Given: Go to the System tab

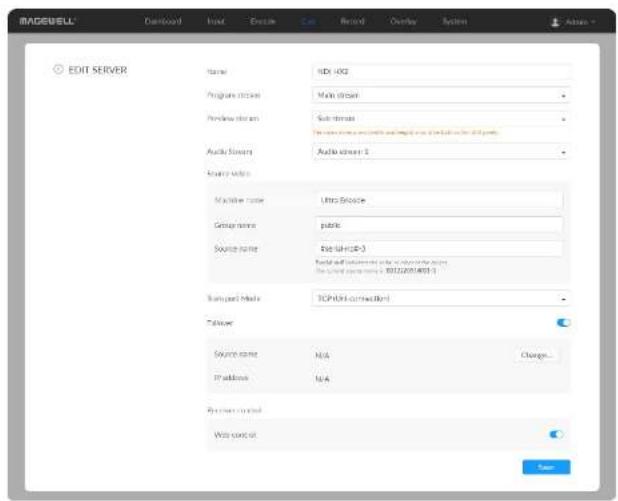Looking at the screenshot, I should coord(454,21).
